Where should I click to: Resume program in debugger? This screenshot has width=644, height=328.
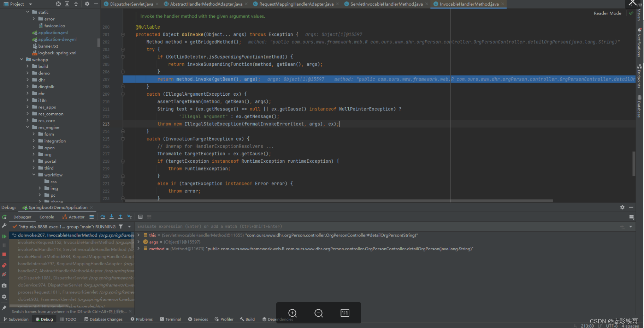[4, 236]
